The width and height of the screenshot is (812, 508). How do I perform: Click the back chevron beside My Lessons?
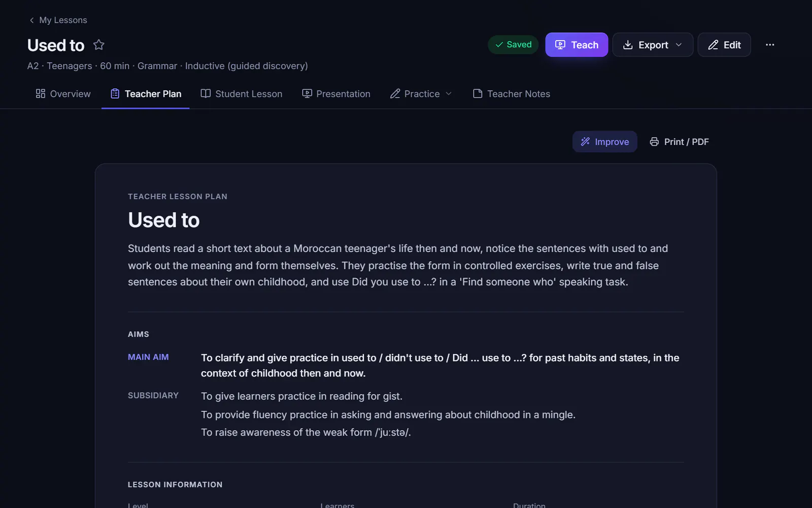(x=31, y=20)
